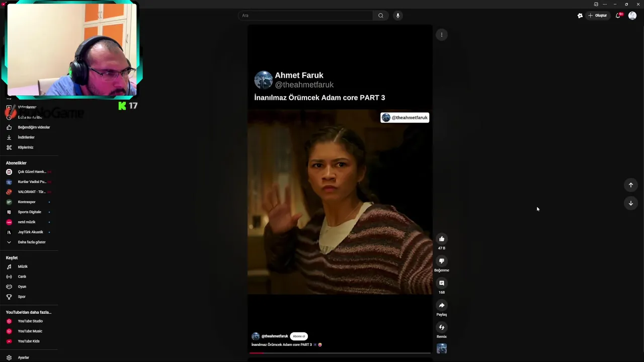This screenshot has height=362, width=644.
Task: Click the 47 B like count
Action: pos(441,248)
